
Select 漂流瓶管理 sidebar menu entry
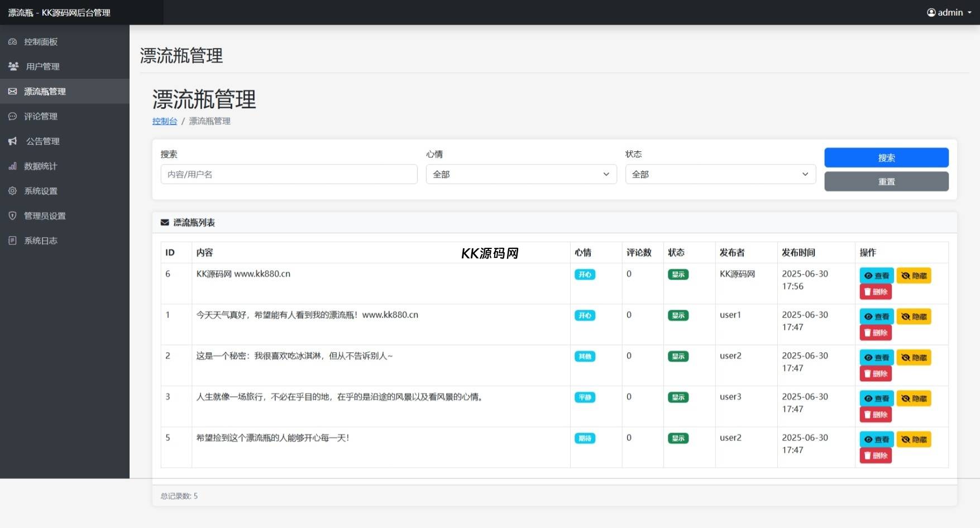pyautogui.click(x=64, y=92)
